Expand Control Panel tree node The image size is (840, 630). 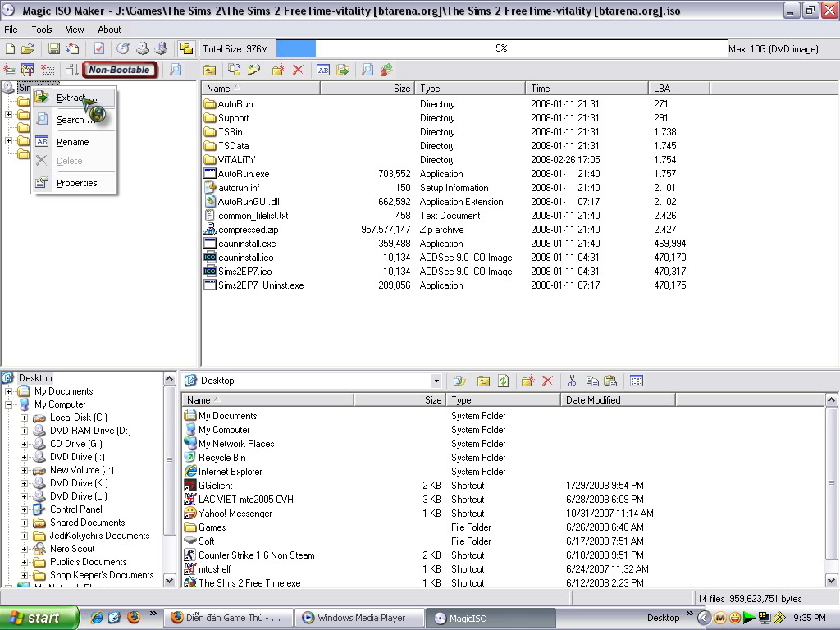pos(24,509)
